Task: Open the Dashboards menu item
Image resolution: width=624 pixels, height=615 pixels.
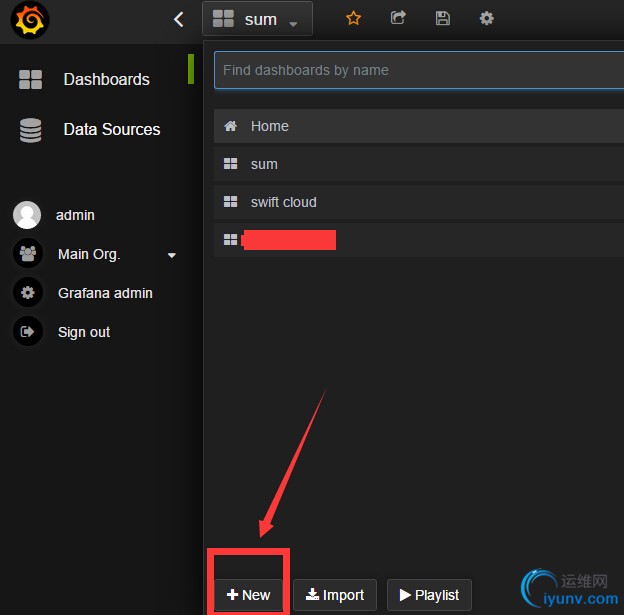Action: tap(106, 79)
